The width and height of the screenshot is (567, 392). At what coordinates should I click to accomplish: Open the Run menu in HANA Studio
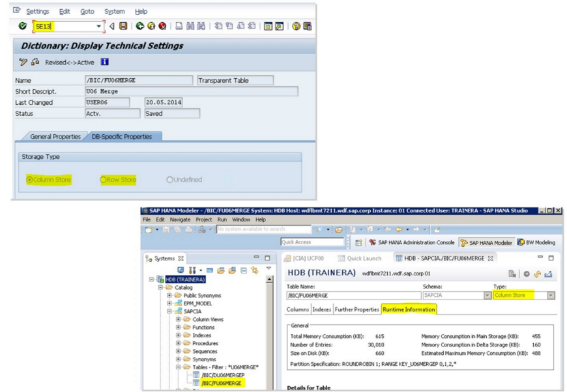point(222,219)
